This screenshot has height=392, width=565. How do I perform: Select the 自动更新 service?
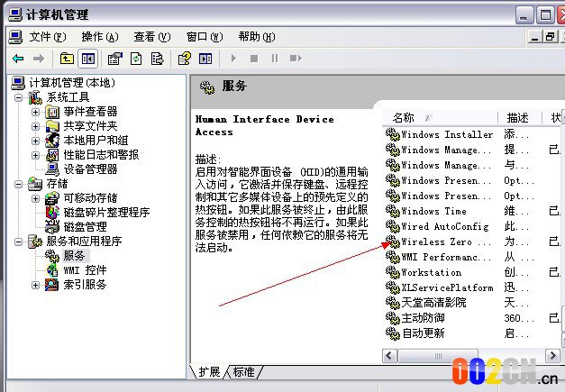(x=423, y=333)
